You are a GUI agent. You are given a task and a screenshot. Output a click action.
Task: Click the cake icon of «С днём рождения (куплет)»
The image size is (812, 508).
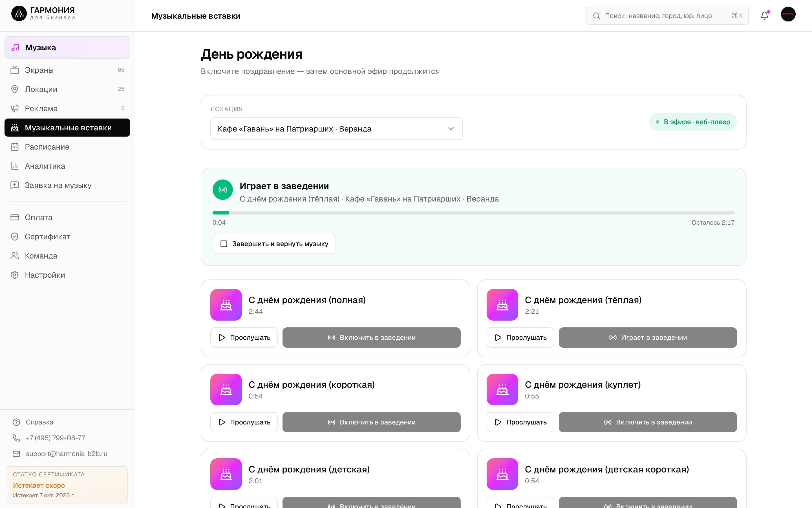click(502, 389)
